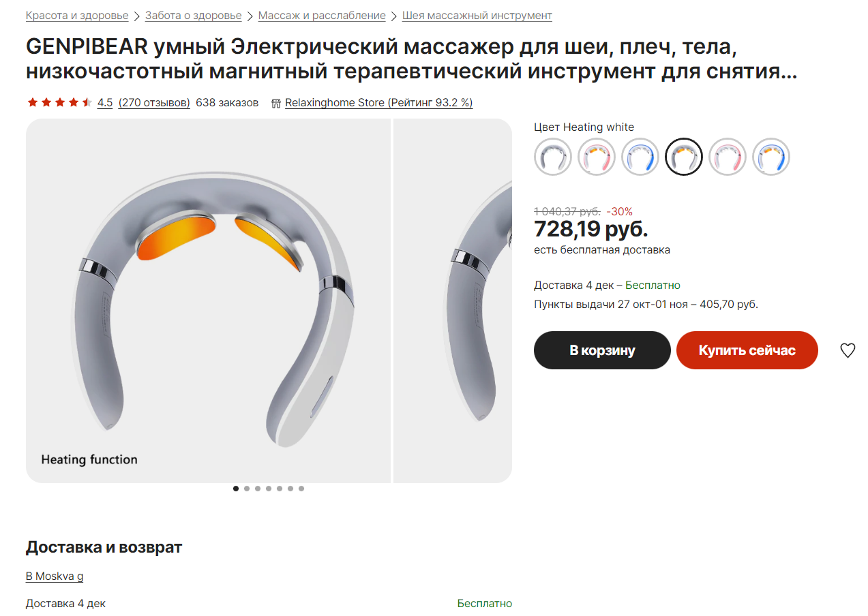This screenshot has width=868, height=616.
Task: Open the main Heating function product image
Action: click(208, 301)
